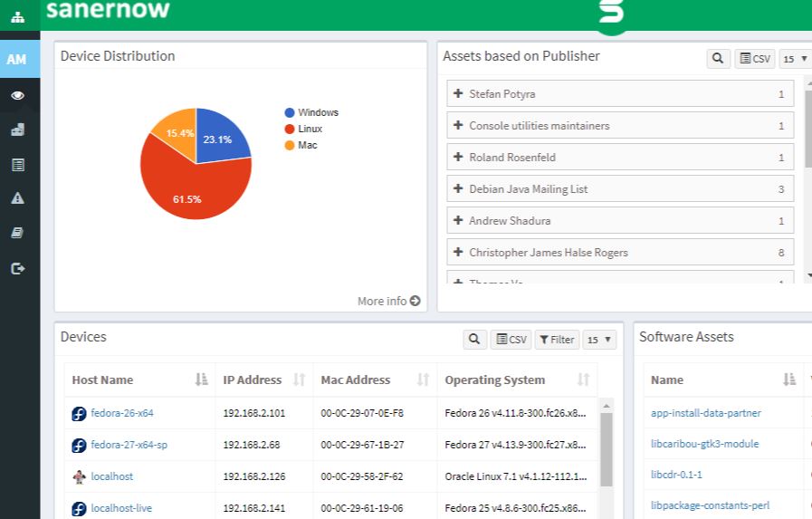Screen dimensions: 812x519
Task: Expand the Debian Java Mailing List row
Action: pos(620,189)
